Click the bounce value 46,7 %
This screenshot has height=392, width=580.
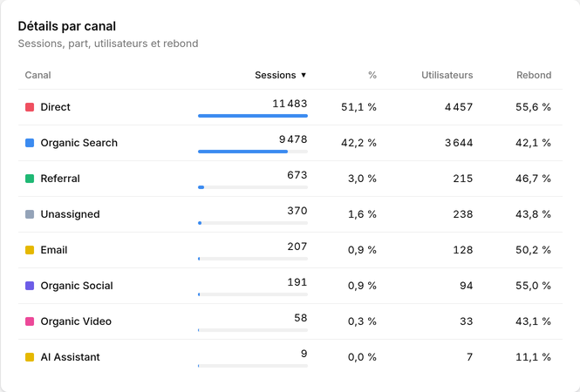click(x=534, y=179)
